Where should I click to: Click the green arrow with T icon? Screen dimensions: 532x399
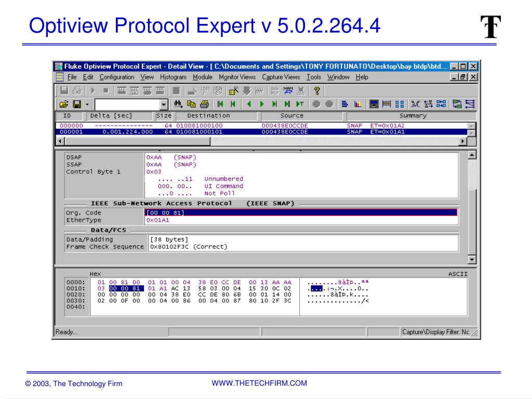[300, 104]
